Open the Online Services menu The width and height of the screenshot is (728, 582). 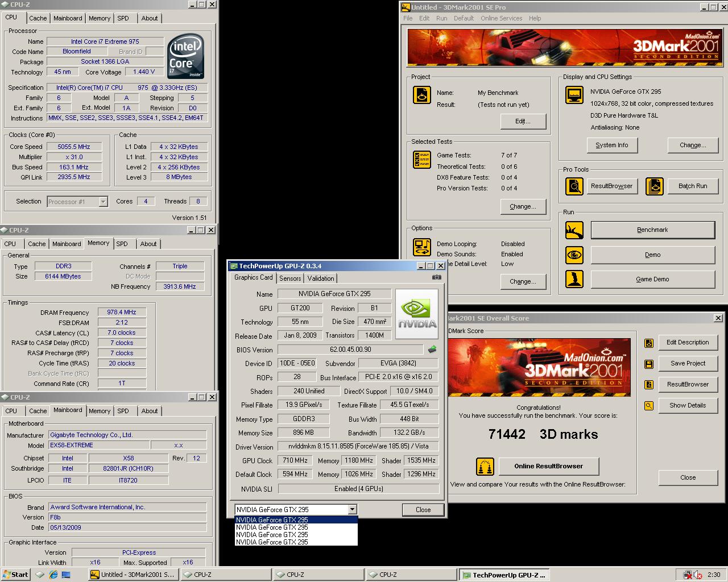pos(501,18)
